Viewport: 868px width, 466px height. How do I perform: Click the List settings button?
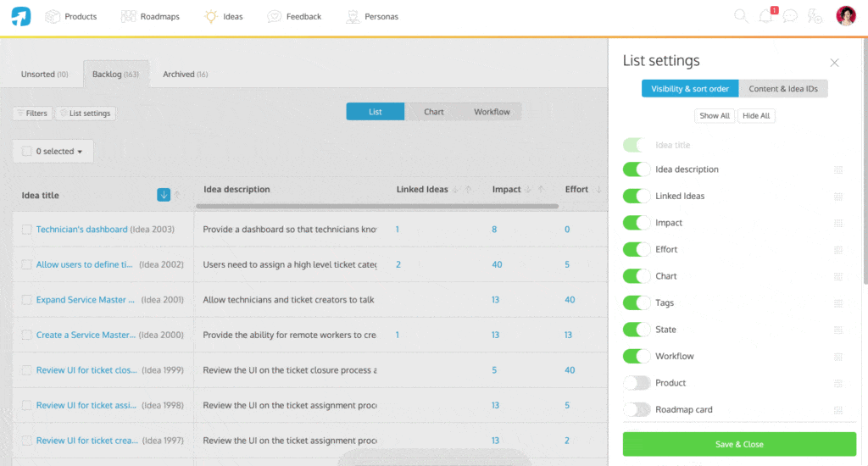click(86, 114)
